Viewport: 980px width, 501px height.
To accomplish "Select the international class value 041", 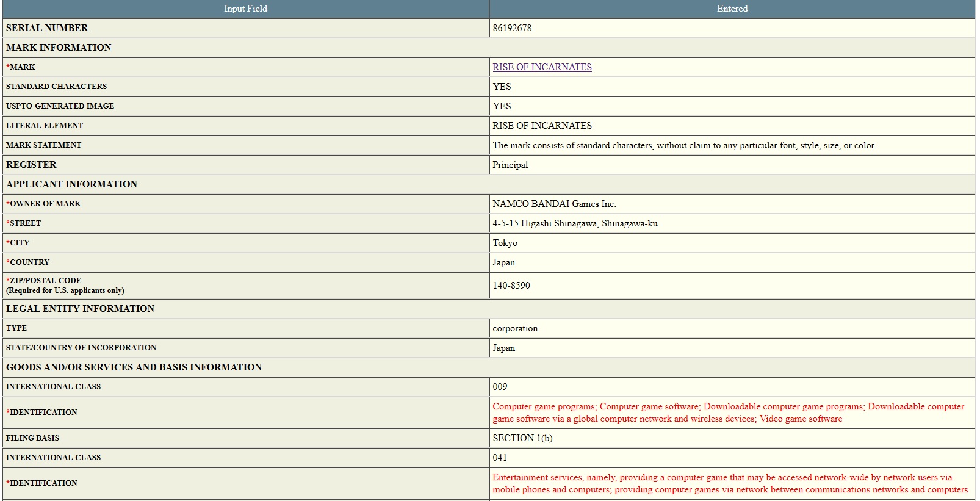I will pos(500,458).
